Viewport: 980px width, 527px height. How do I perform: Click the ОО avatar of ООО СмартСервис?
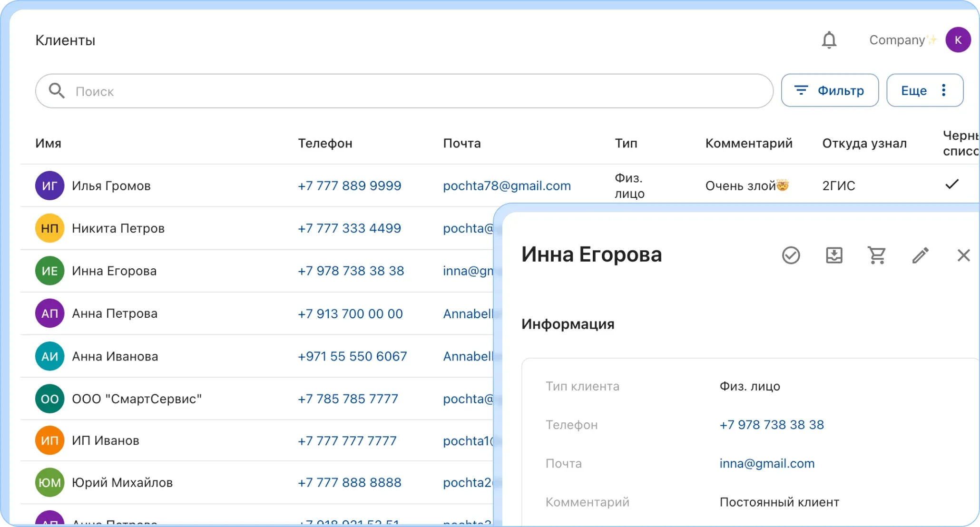(x=49, y=399)
